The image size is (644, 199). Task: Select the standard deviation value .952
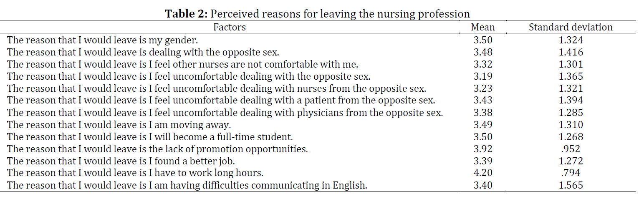point(571,149)
